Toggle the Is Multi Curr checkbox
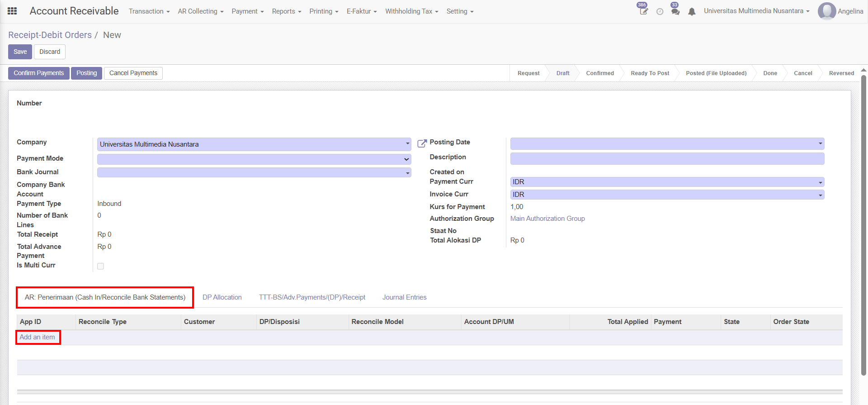Screen dimensions: 868x405 100,266
